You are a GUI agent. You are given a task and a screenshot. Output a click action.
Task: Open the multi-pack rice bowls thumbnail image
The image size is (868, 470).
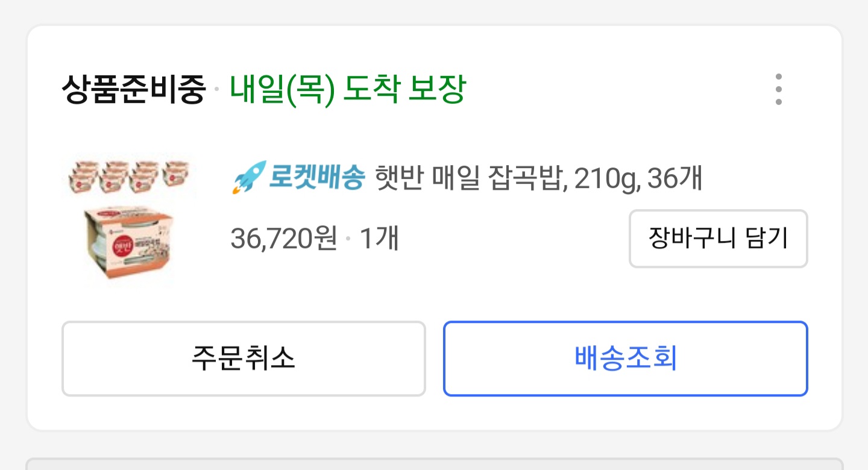pyautogui.click(x=128, y=175)
